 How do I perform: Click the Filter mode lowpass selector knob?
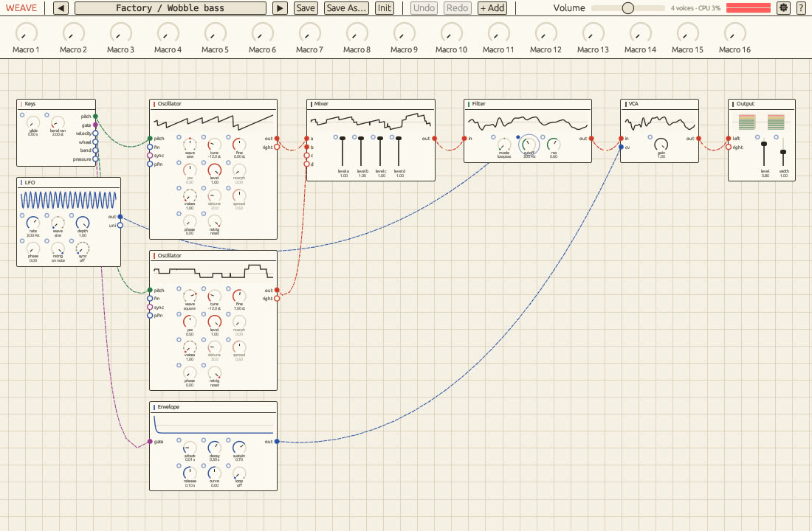click(x=504, y=145)
